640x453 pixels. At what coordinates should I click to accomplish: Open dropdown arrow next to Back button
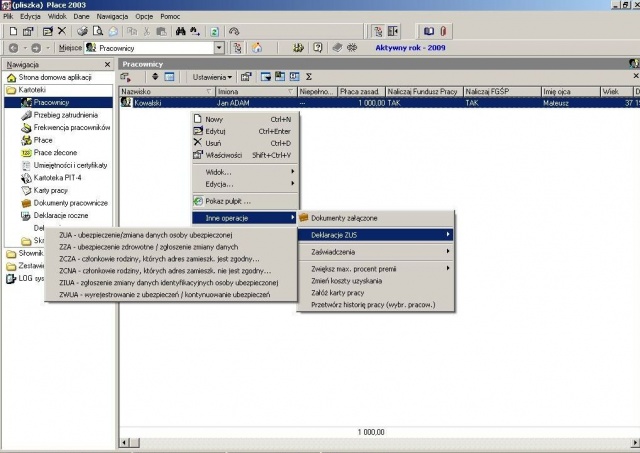(25, 48)
